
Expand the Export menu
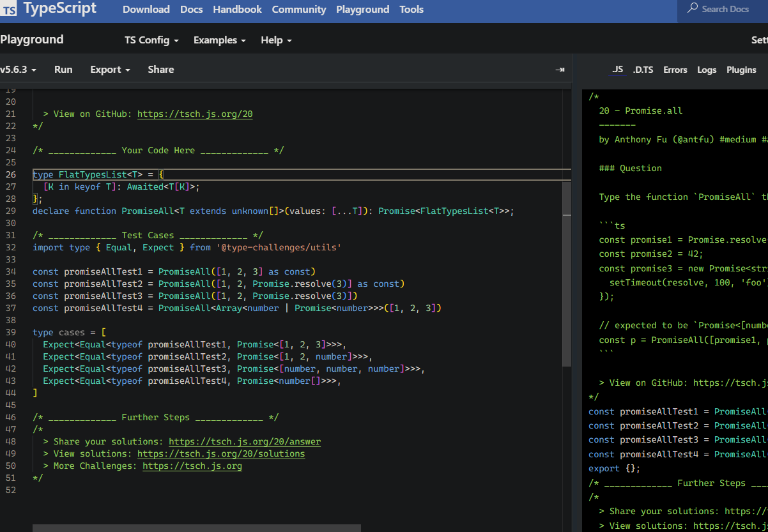point(110,70)
